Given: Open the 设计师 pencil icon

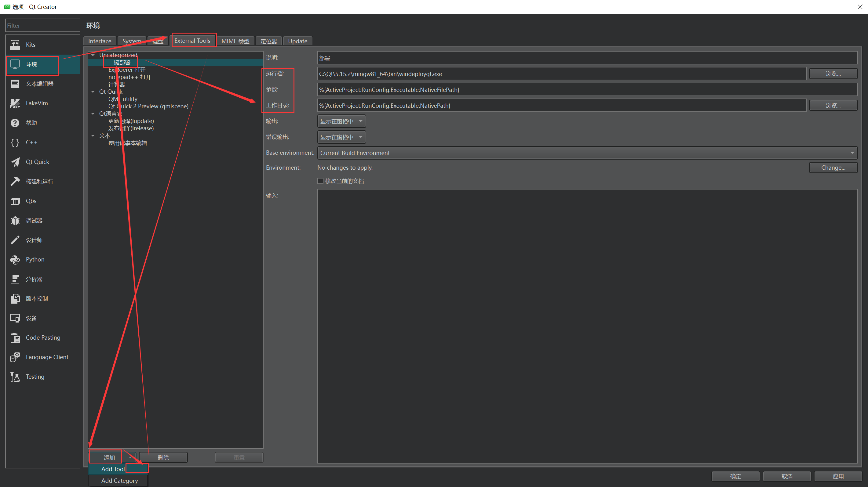Looking at the screenshot, I should 15,240.
